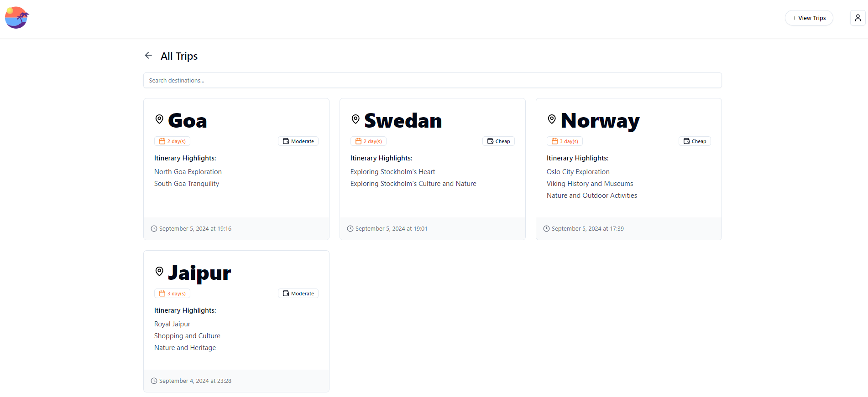Toggle the Cheap badge on Swedan's card
The height and width of the screenshot is (397, 868).
pos(498,141)
